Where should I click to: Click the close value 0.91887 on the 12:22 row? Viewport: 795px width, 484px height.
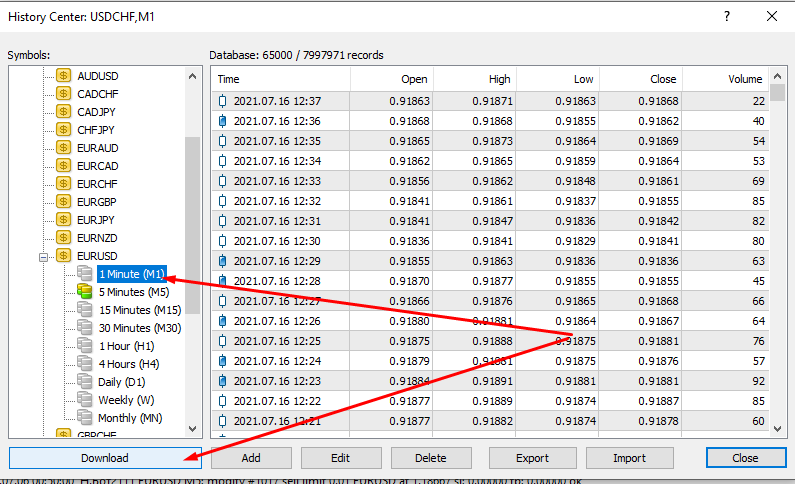pyautogui.click(x=658, y=401)
